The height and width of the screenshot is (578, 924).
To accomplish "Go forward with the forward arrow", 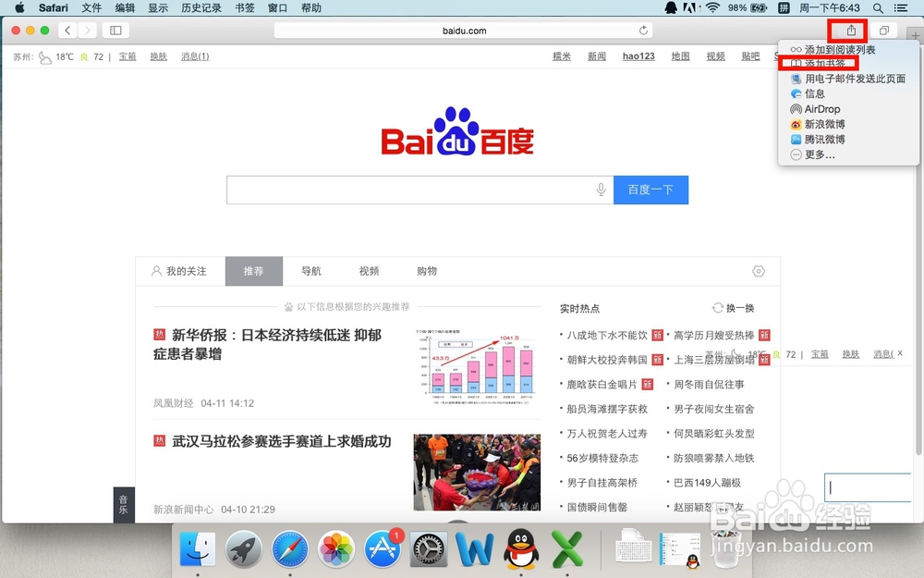I will coord(87,31).
